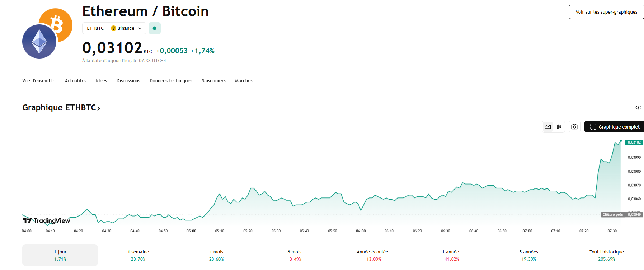This screenshot has height=270, width=644.
Task: Click the Ethereum / Bitcoin title
Action: pyautogui.click(x=145, y=11)
